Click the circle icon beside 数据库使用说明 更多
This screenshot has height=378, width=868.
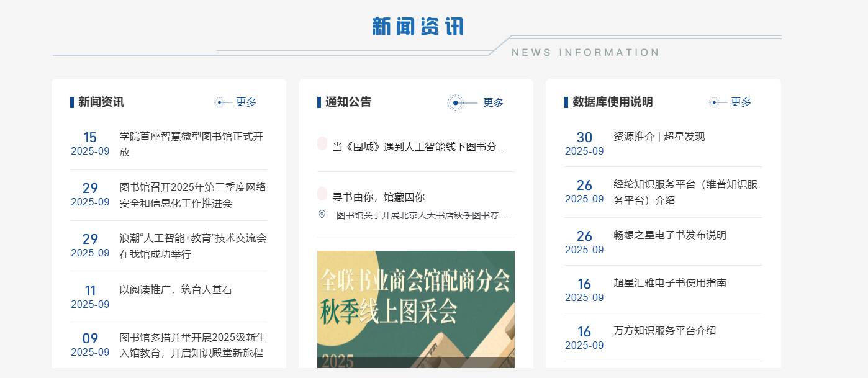(x=714, y=102)
